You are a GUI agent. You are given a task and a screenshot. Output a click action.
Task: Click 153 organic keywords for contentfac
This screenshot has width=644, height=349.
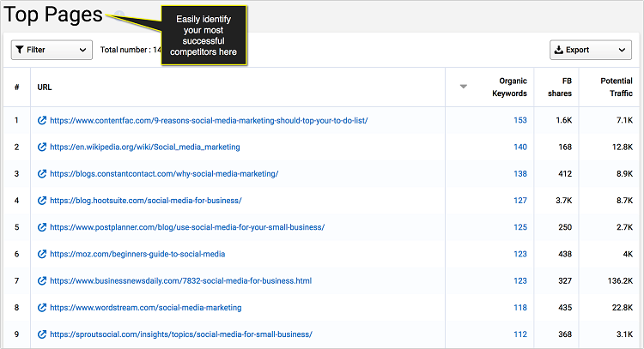click(519, 121)
